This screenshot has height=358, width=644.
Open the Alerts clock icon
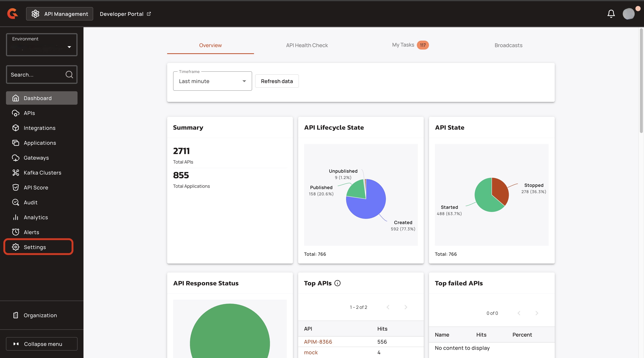coord(15,232)
